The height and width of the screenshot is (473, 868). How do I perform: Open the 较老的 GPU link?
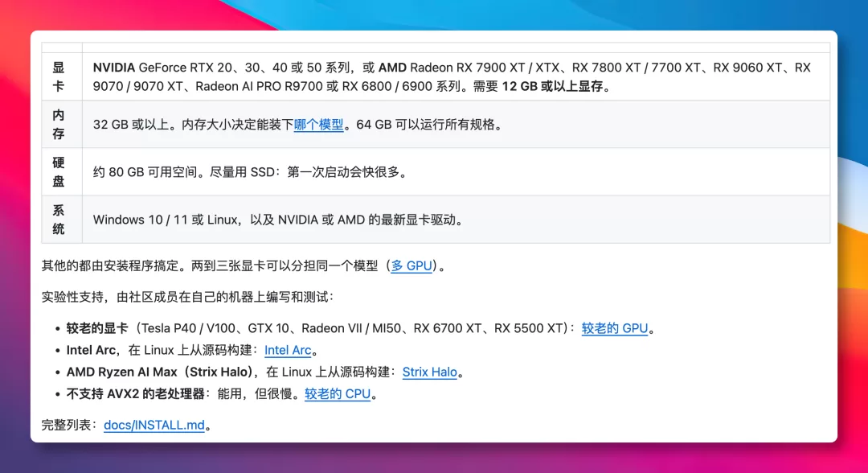[x=615, y=328]
